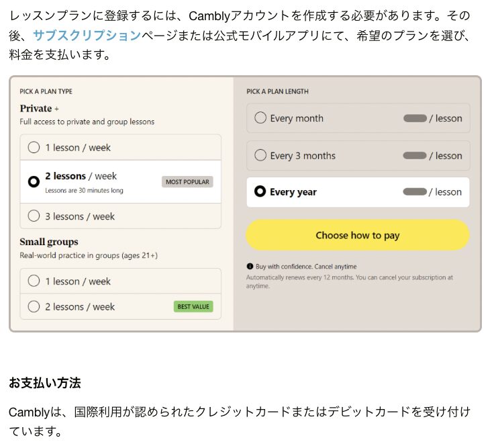Click the お支払い方法 heading

pyautogui.click(x=45, y=383)
